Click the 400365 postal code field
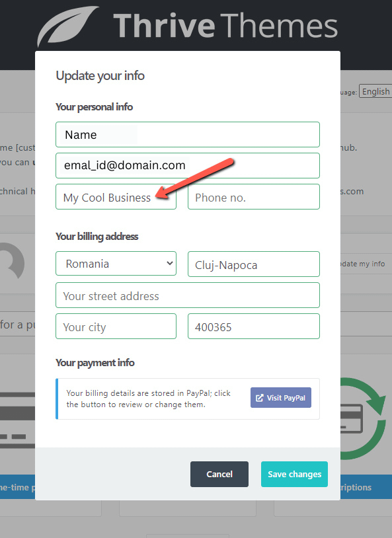Image resolution: width=392 pixels, height=538 pixels. point(254,327)
